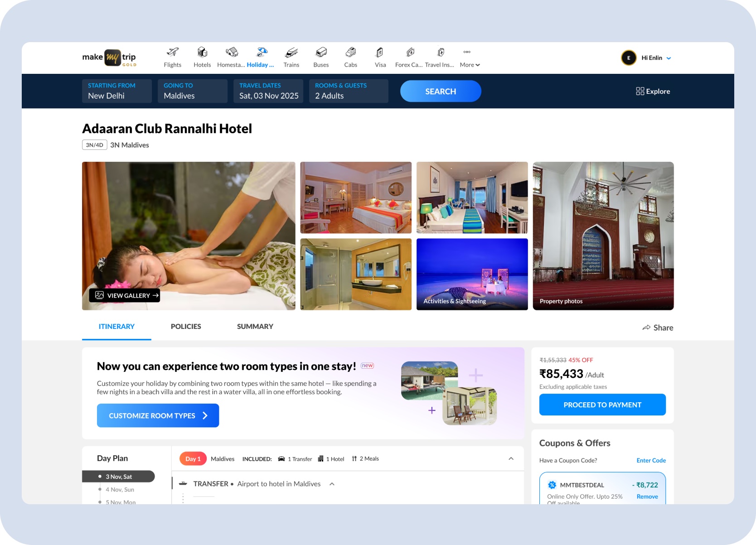Open the Trains section icon
756x545 pixels.
point(291,52)
